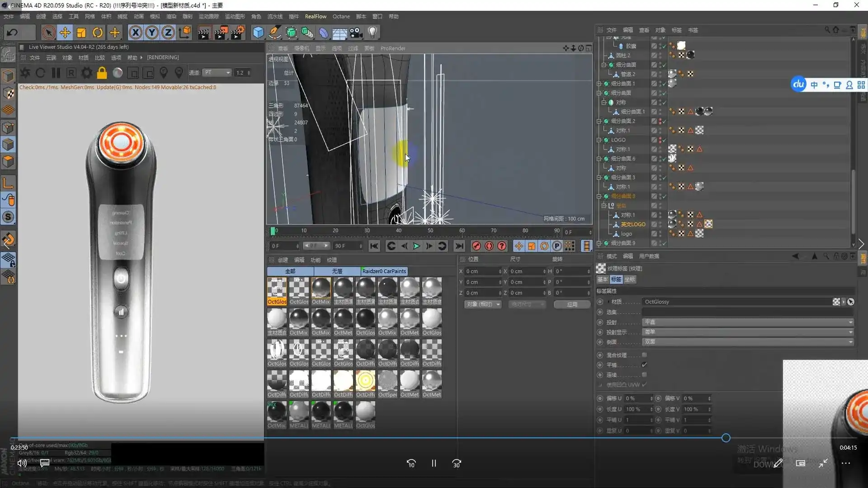The width and height of the screenshot is (868, 488).
Task: Enable the 混合纹理 checkbox
Action: click(644, 355)
